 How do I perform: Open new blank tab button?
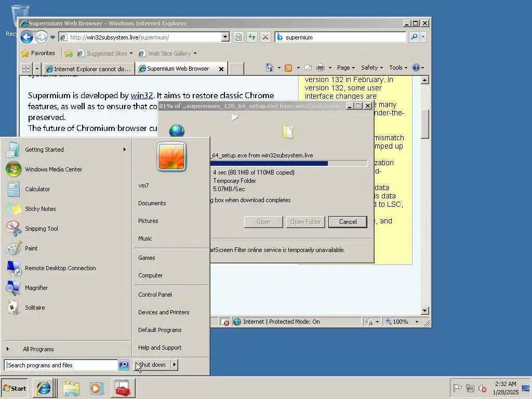236,69
